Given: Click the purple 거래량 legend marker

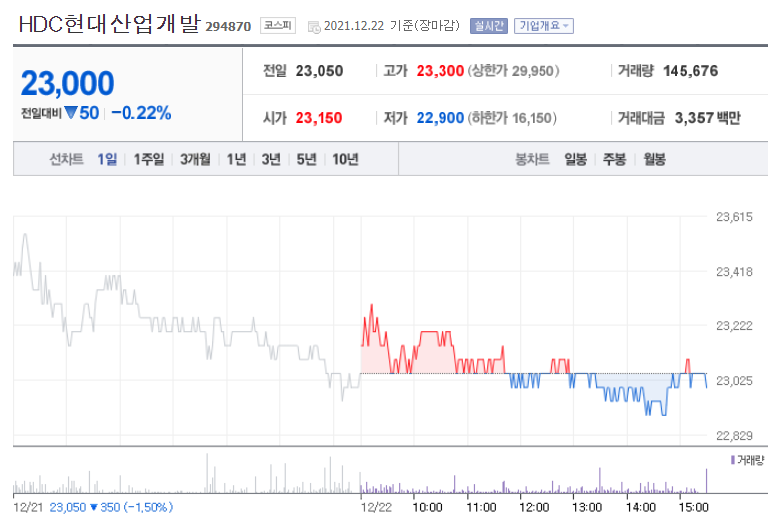Looking at the screenshot, I should 733,460.
